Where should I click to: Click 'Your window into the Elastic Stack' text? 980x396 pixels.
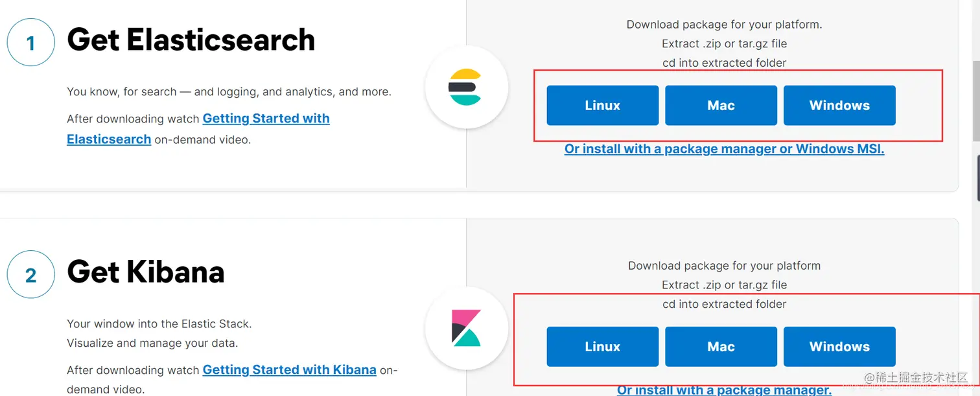point(159,323)
